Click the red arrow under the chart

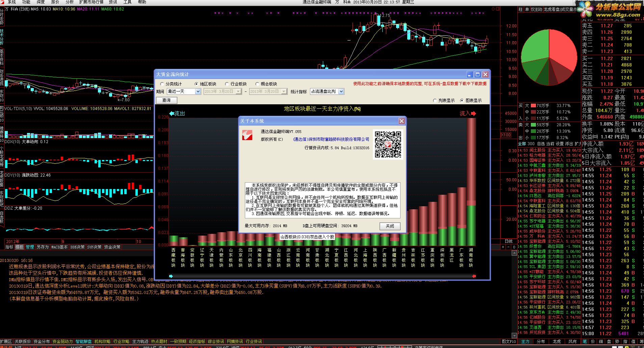pyautogui.click(x=474, y=276)
